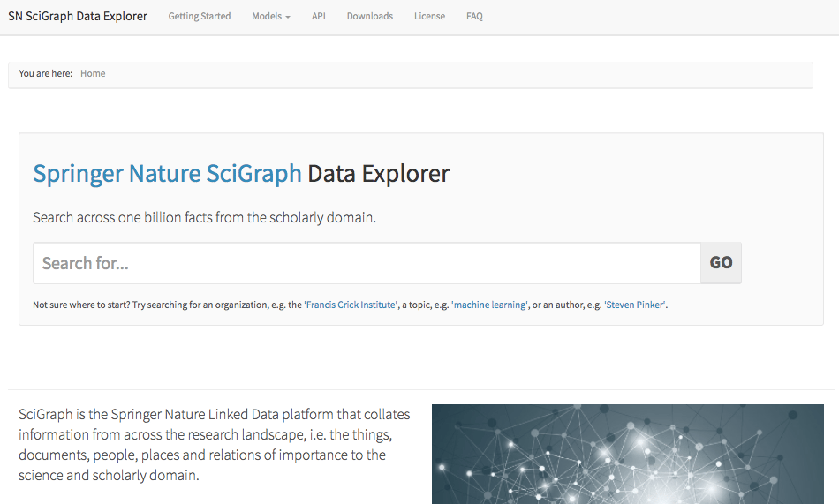The height and width of the screenshot is (504, 839).
Task: Click the 'SciGraph is the Springer Nature Linked Data' paragraph
Action: coord(214,445)
